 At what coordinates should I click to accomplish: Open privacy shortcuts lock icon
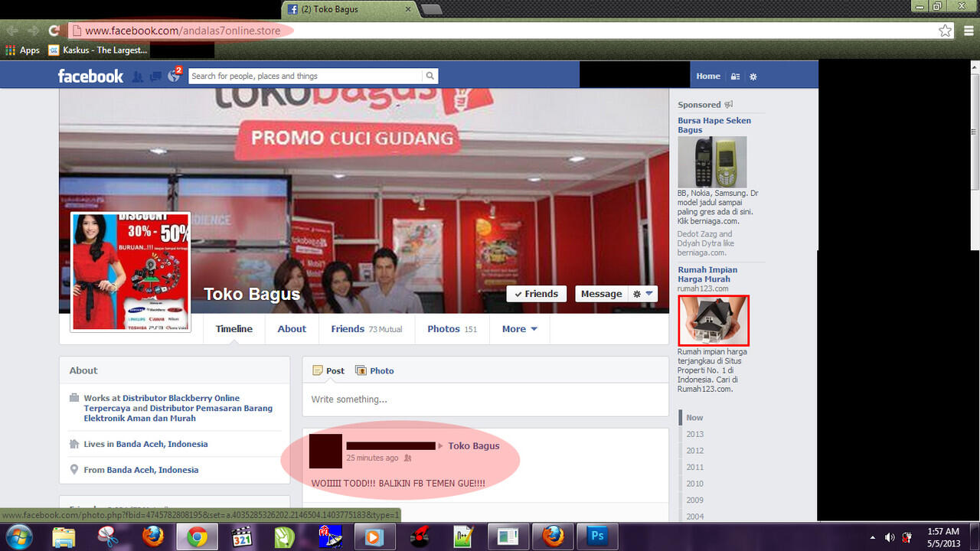pyautogui.click(x=735, y=77)
